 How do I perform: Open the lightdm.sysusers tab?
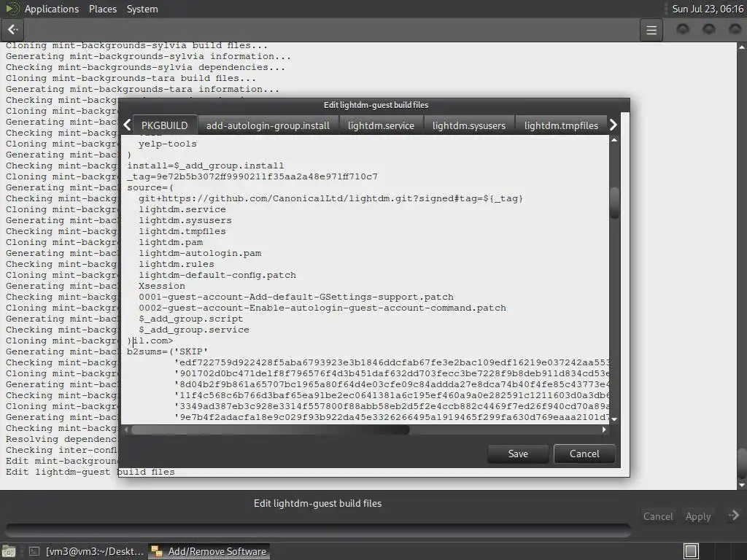[x=469, y=125]
